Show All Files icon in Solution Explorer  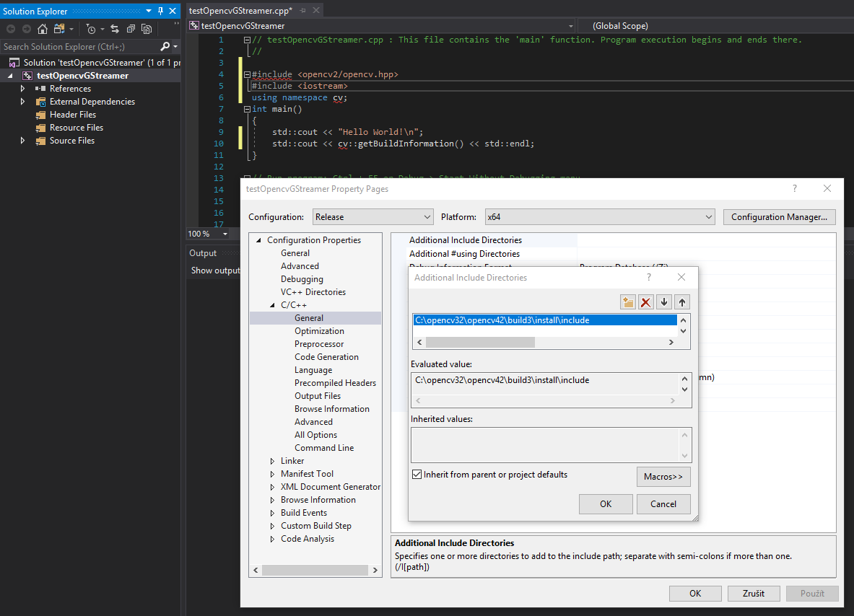147,29
